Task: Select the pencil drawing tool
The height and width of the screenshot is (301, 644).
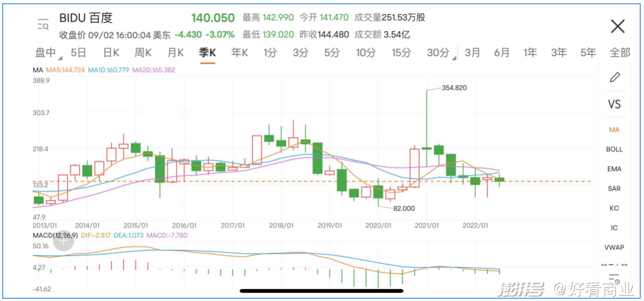Action: coord(614,77)
